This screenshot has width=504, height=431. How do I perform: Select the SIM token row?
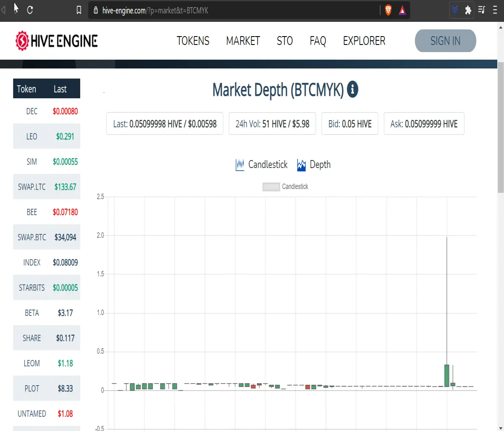[47, 161]
